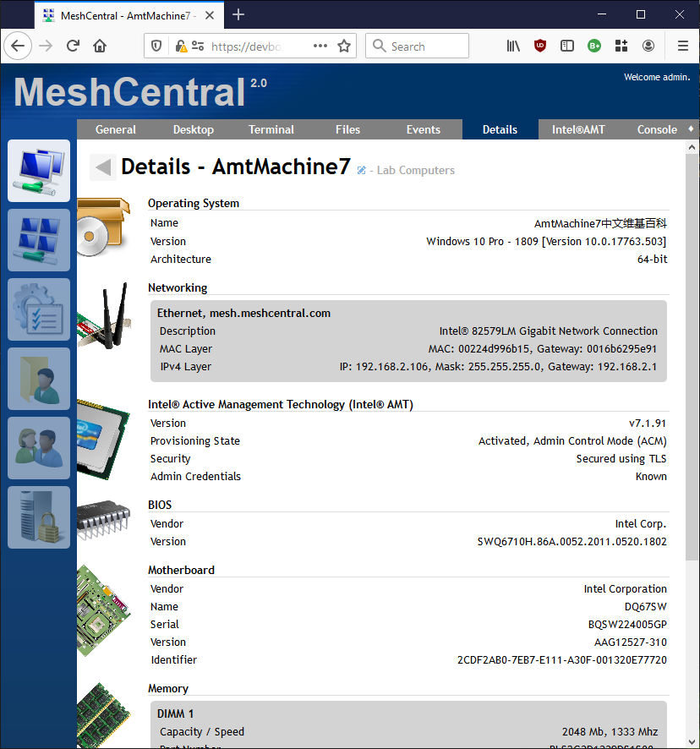Bookmark this page with the star

pos(344,46)
